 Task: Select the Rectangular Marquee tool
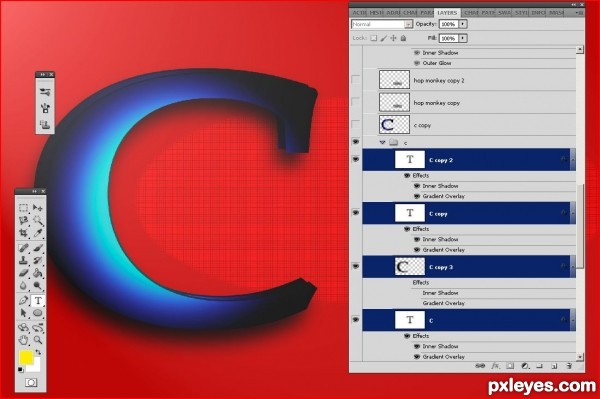[x=24, y=208]
